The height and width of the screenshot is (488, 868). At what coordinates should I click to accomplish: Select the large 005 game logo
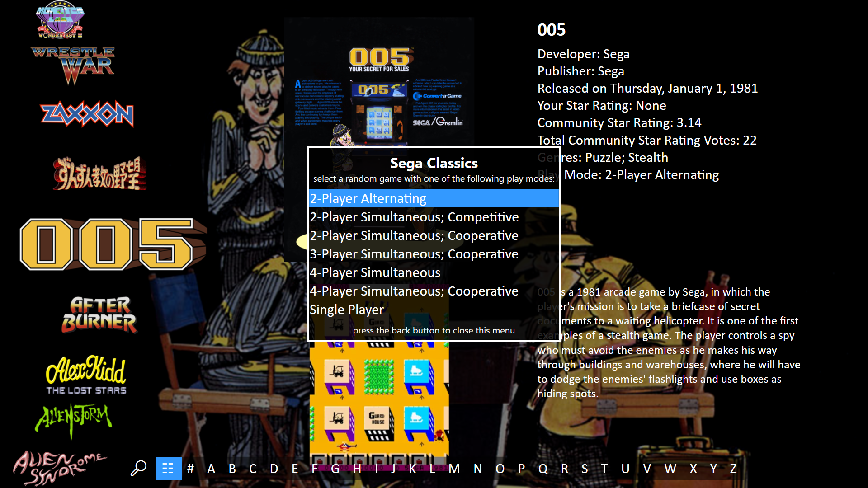click(x=113, y=244)
